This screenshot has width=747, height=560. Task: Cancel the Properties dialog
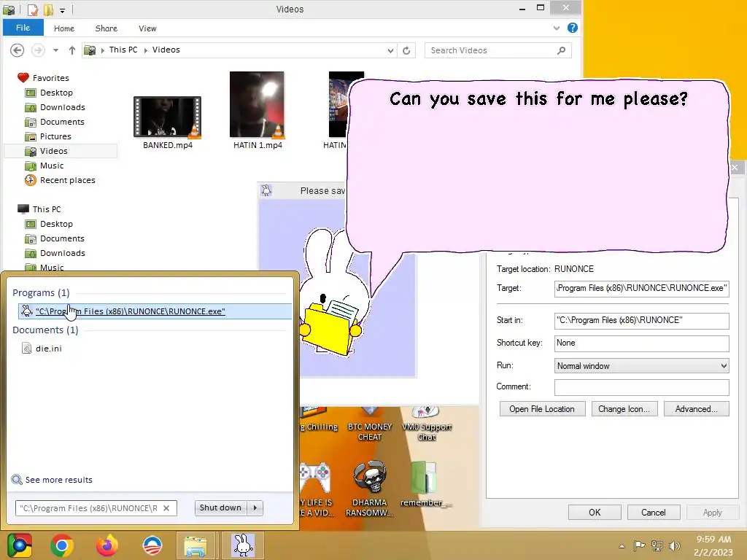[x=653, y=513]
